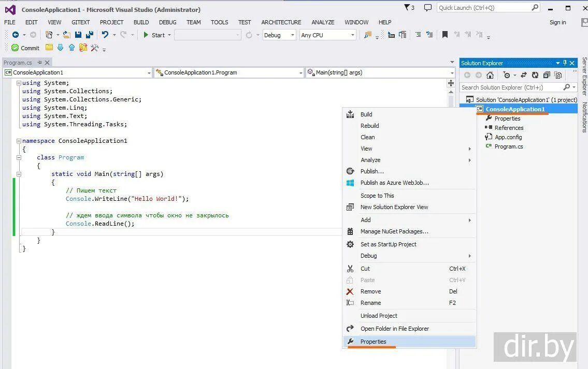Click the Git sync folders icon
The image size is (588, 369).
coord(83,48)
